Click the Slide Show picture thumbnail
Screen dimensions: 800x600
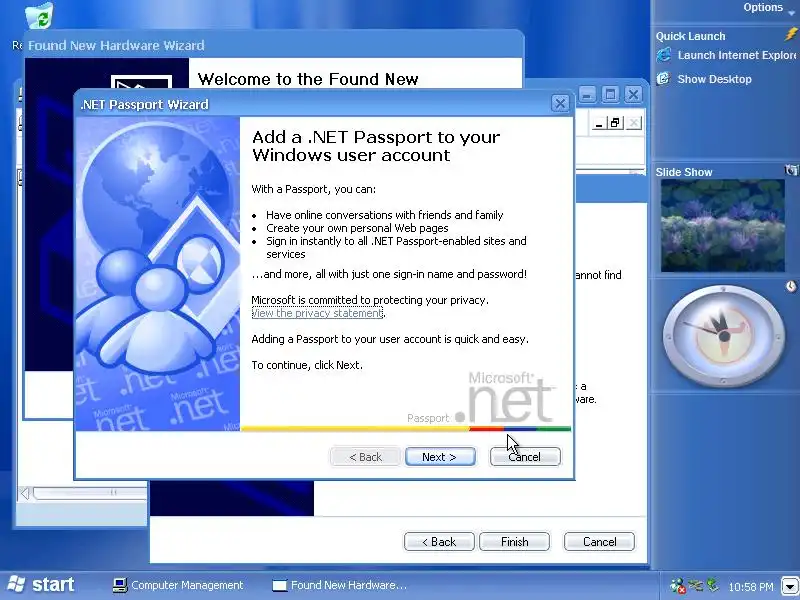pyautogui.click(x=723, y=226)
